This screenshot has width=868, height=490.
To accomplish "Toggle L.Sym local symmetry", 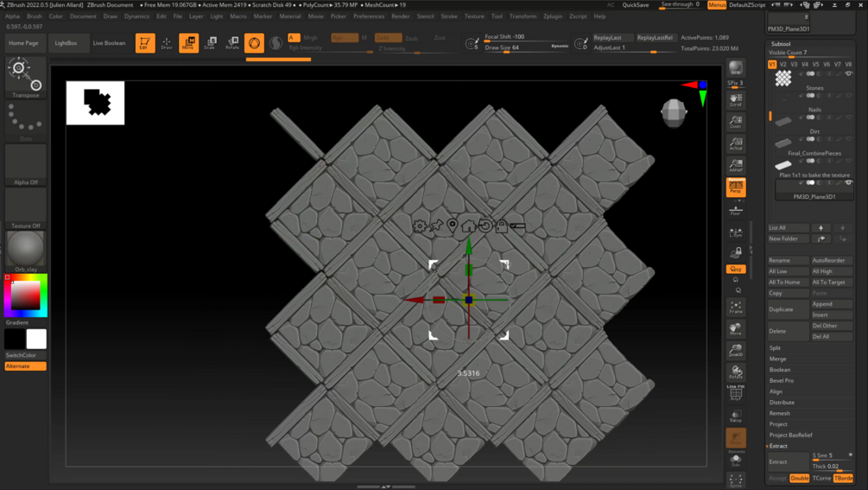I will pos(736,232).
